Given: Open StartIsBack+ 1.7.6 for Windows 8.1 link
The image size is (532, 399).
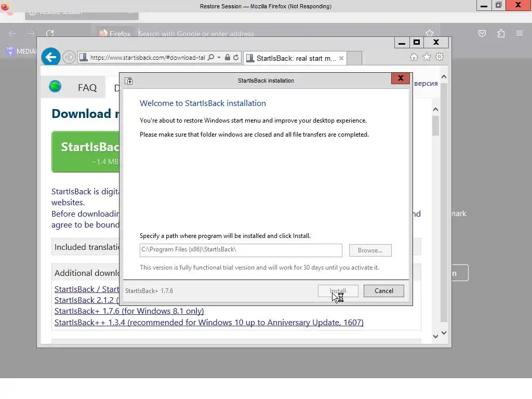Looking at the screenshot, I should [x=129, y=311].
